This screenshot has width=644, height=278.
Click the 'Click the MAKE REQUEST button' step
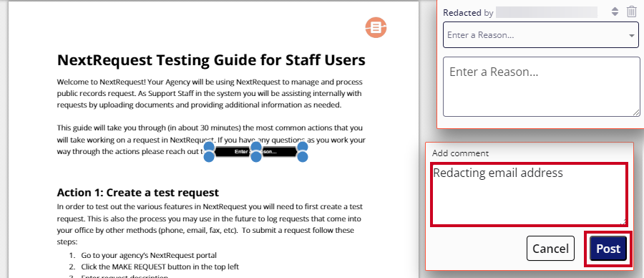[160, 267]
